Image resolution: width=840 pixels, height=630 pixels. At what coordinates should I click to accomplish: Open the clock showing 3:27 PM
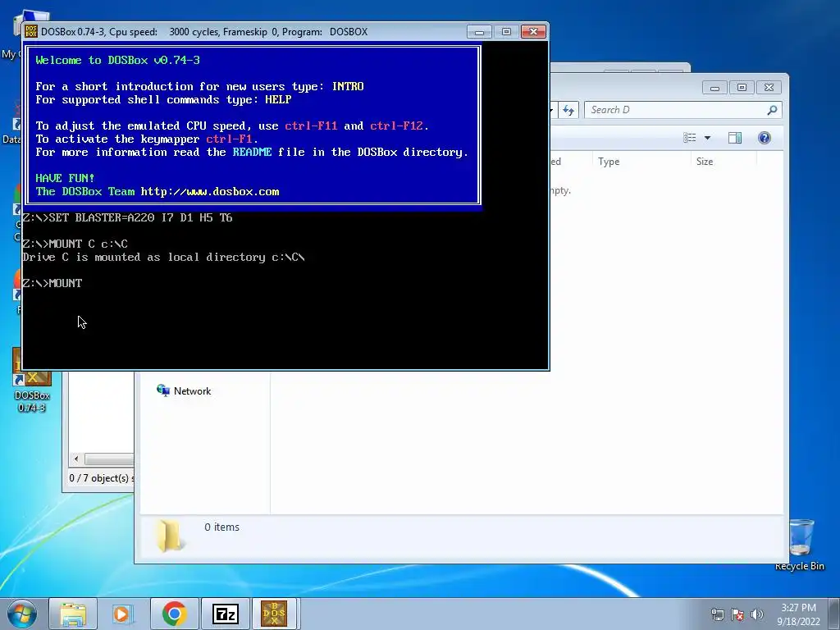pos(798,614)
